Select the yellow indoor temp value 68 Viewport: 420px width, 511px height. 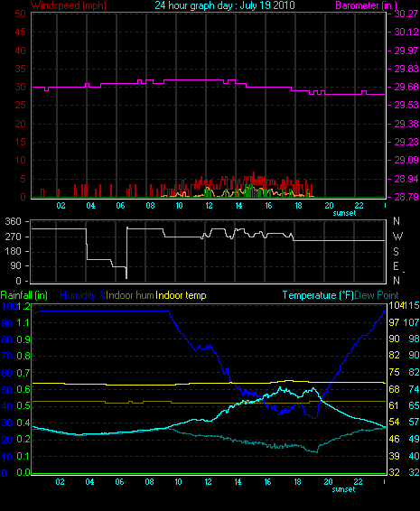point(394,389)
